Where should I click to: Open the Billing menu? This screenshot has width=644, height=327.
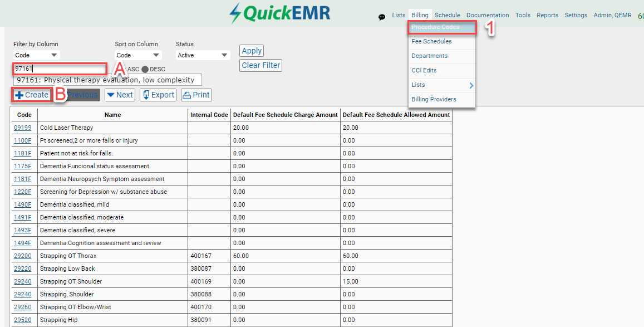pyautogui.click(x=420, y=15)
